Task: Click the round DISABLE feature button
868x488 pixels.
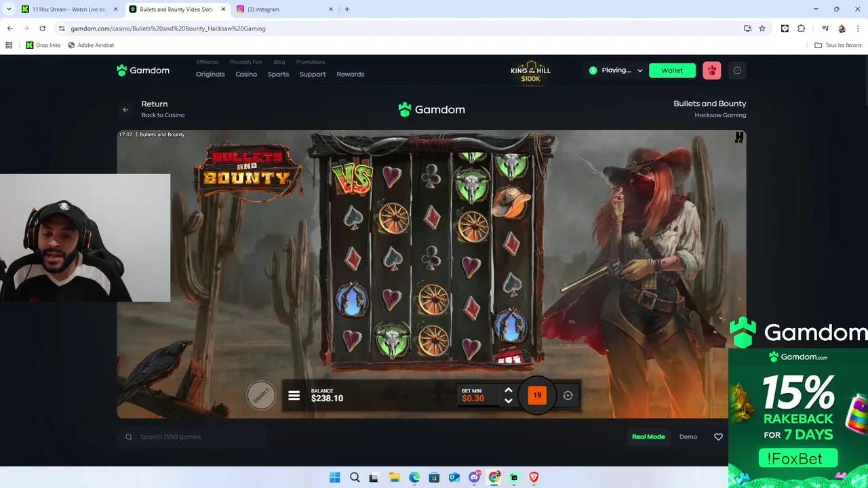Action: tap(261, 395)
